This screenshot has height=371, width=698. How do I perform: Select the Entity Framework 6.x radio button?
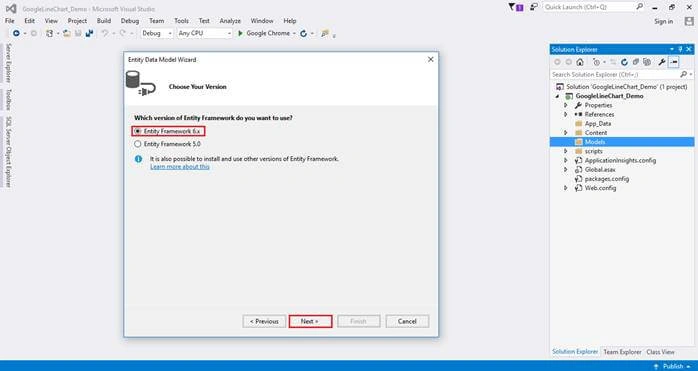click(138, 131)
